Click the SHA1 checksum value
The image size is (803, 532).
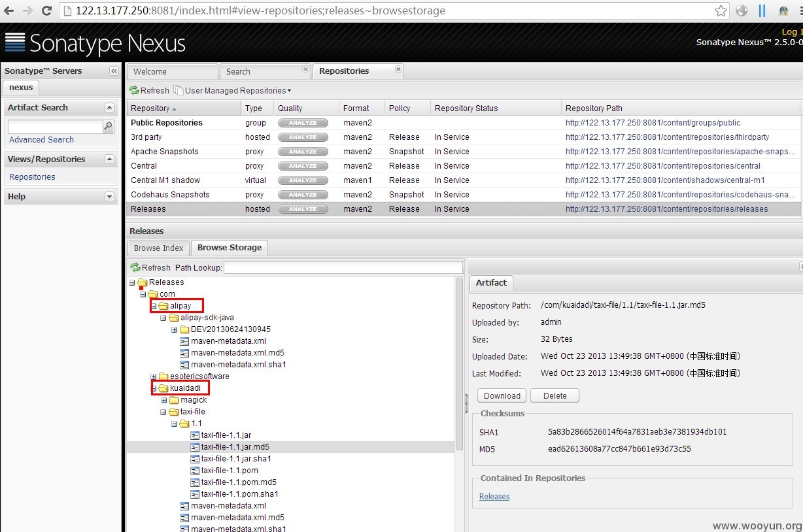click(x=638, y=432)
